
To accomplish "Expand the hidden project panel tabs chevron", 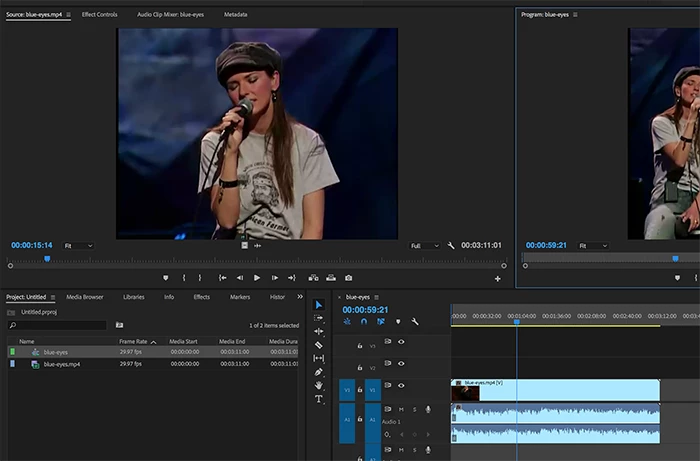I will coord(299,297).
